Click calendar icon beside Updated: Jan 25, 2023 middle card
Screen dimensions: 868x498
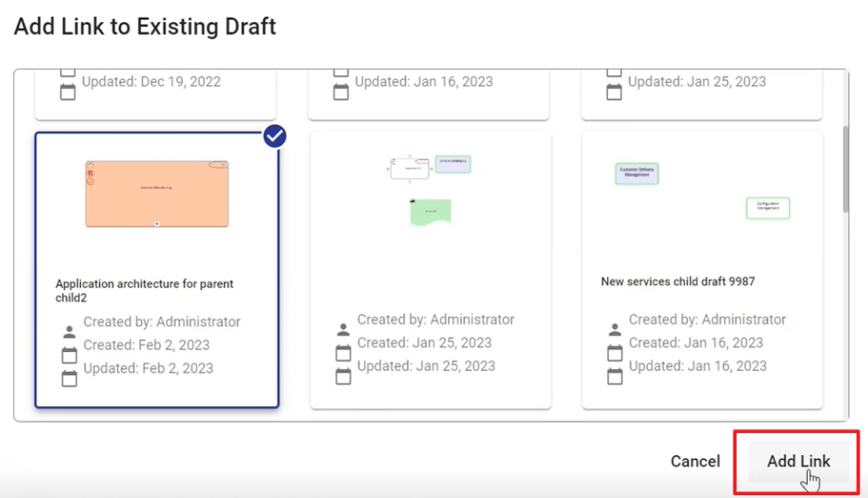(343, 376)
